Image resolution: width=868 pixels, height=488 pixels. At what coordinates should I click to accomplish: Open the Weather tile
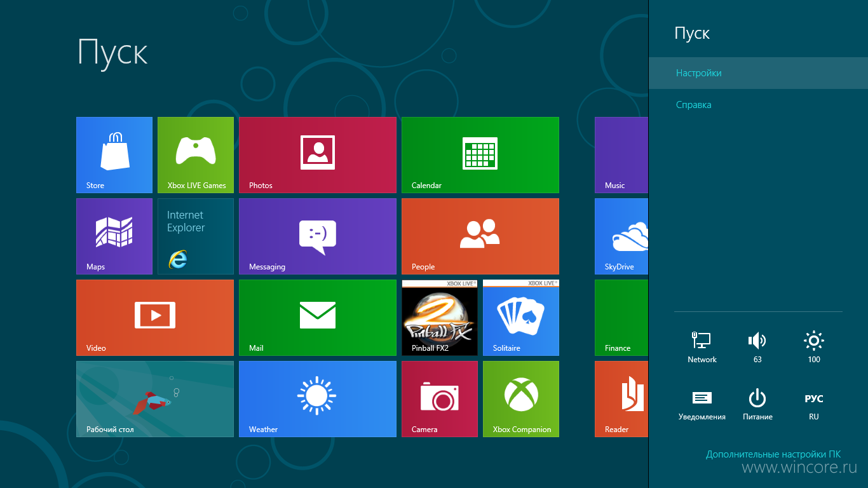[x=318, y=399]
